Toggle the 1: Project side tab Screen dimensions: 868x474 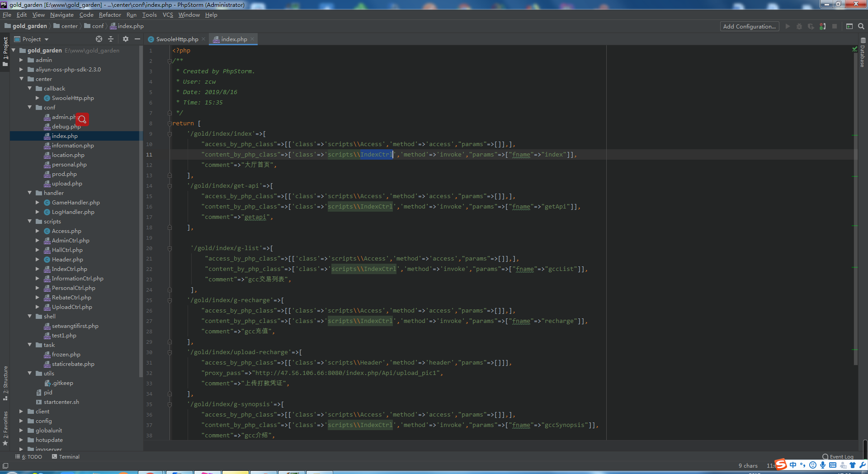coord(5,52)
